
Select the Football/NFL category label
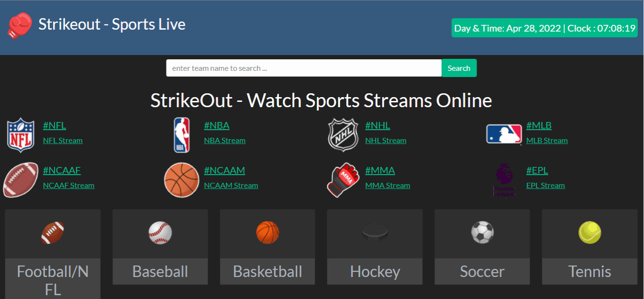53,280
